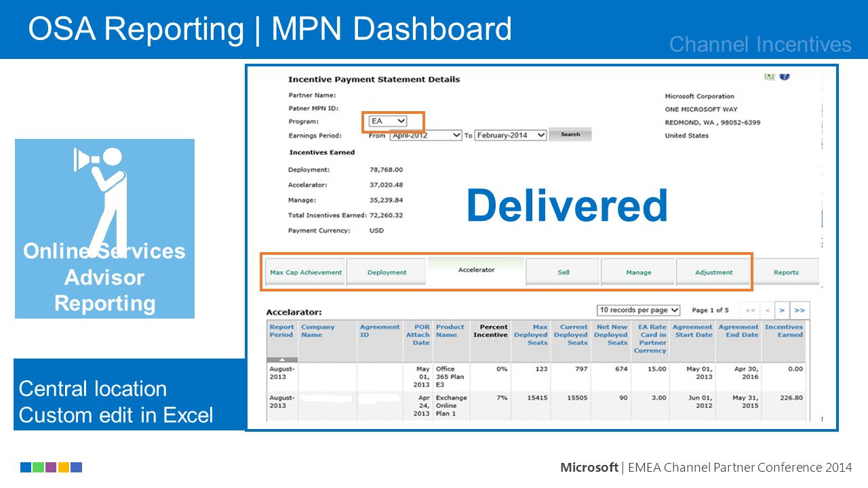Viewport: 868px width, 488px height.
Task: Open the blue help question-mark icon
Action: click(785, 77)
